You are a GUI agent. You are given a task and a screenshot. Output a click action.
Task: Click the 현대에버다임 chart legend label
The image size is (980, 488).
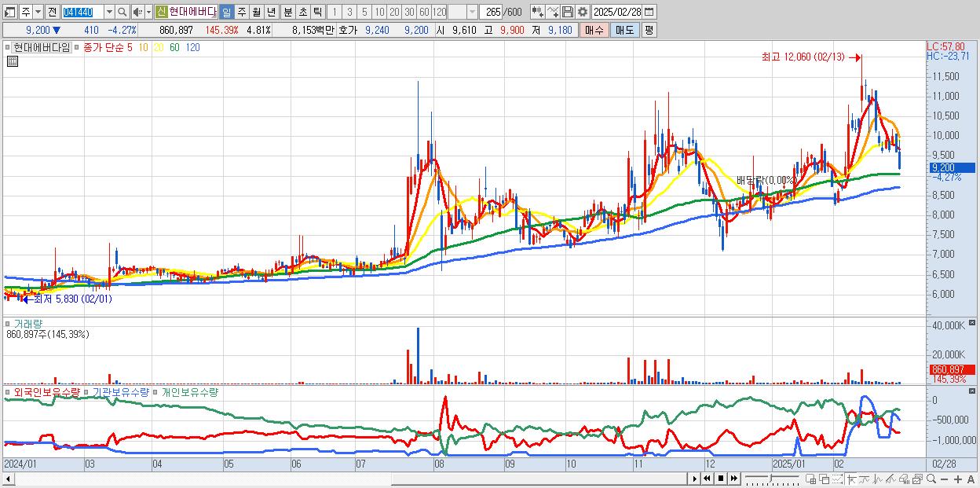[x=42, y=47]
